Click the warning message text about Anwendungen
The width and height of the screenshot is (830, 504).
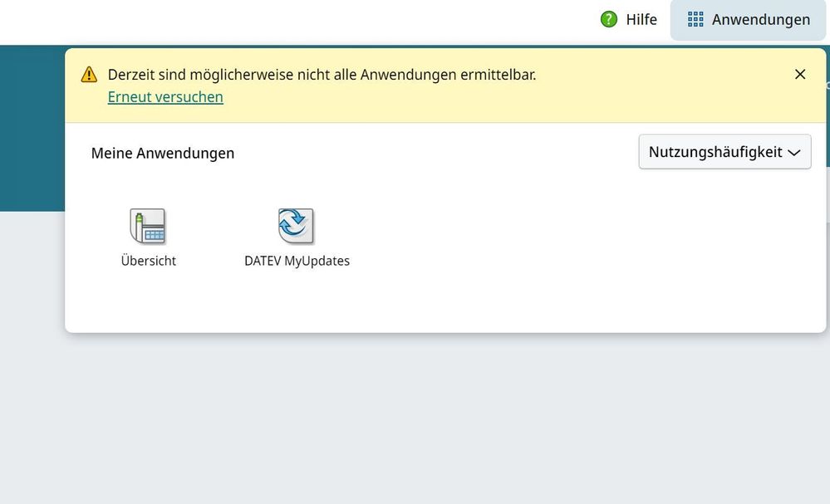coord(322,75)
